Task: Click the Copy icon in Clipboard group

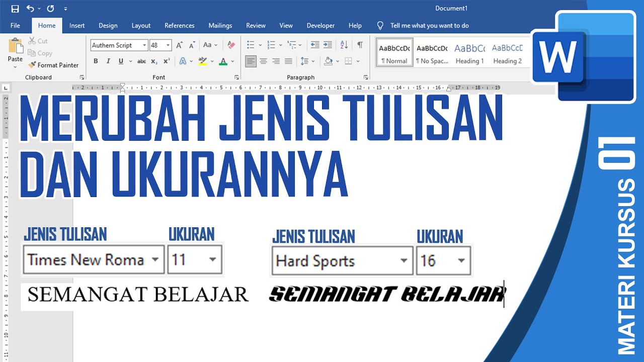Action: tap(32, 53)
